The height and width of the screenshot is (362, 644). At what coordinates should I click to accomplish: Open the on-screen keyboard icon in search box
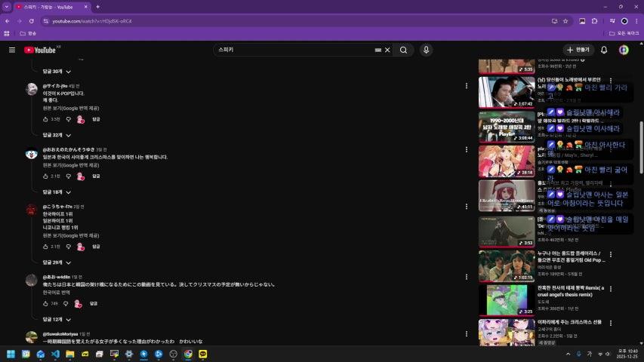[377, 50]
